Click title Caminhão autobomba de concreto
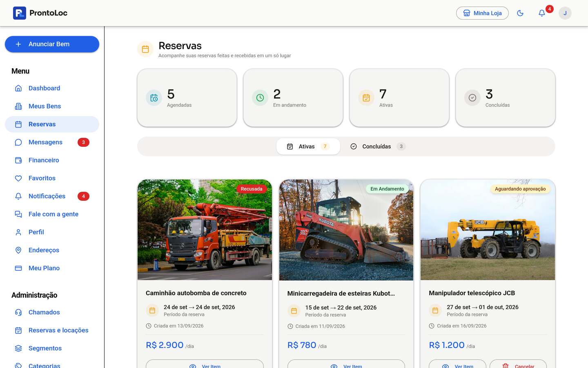Screen dimensions: 588x368 click(196, 293)
